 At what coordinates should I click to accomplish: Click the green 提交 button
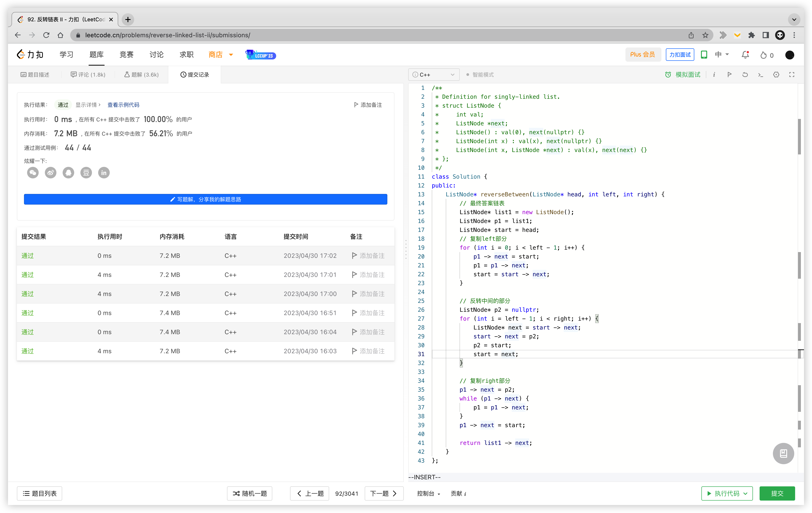(777, 493)
